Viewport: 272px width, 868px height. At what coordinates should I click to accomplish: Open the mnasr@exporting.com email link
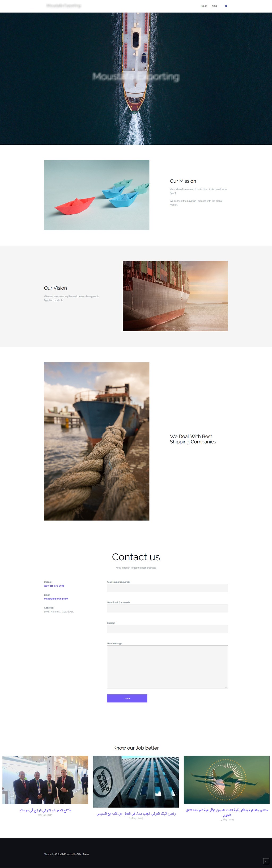[x=56, y=599]
